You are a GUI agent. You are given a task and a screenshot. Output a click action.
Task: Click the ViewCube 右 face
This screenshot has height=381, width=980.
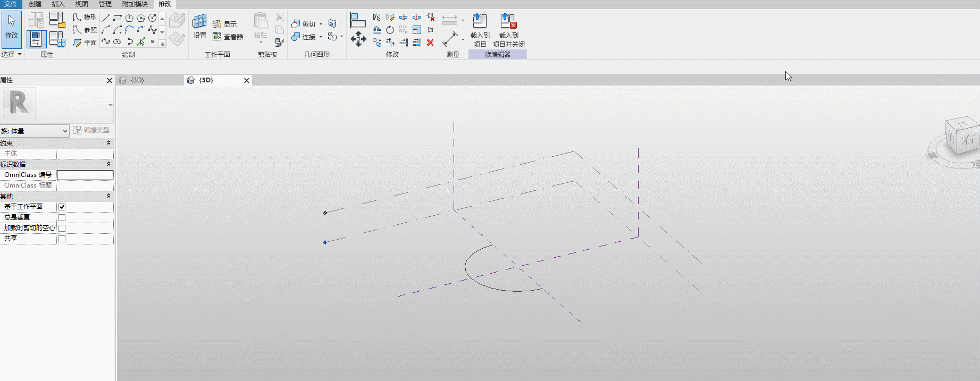pyautogui.click(x=968, y=140)
